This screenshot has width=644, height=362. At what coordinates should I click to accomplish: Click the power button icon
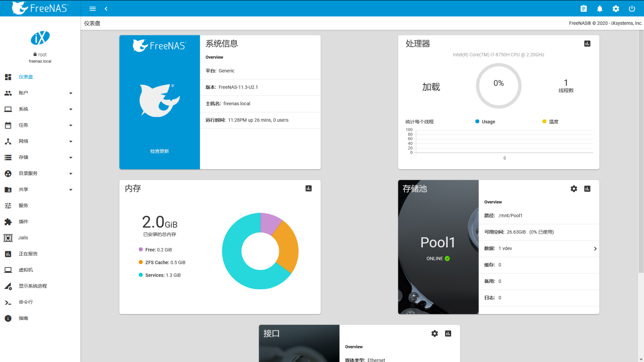pos(632,9)
